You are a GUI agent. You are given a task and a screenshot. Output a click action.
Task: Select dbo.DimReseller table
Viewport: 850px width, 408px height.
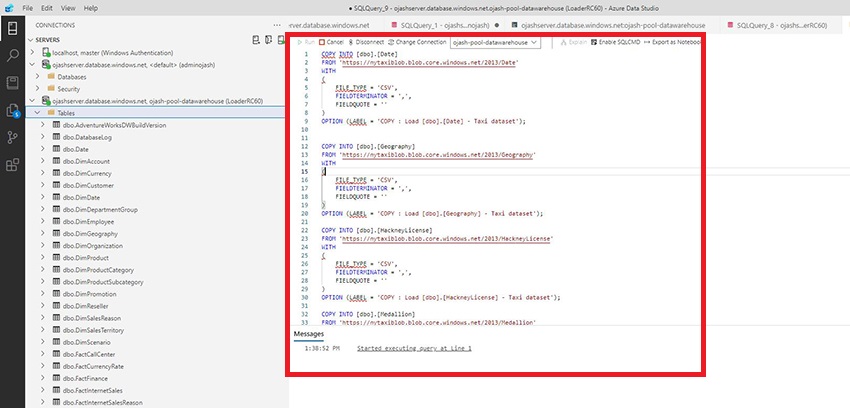coord(85,306)
